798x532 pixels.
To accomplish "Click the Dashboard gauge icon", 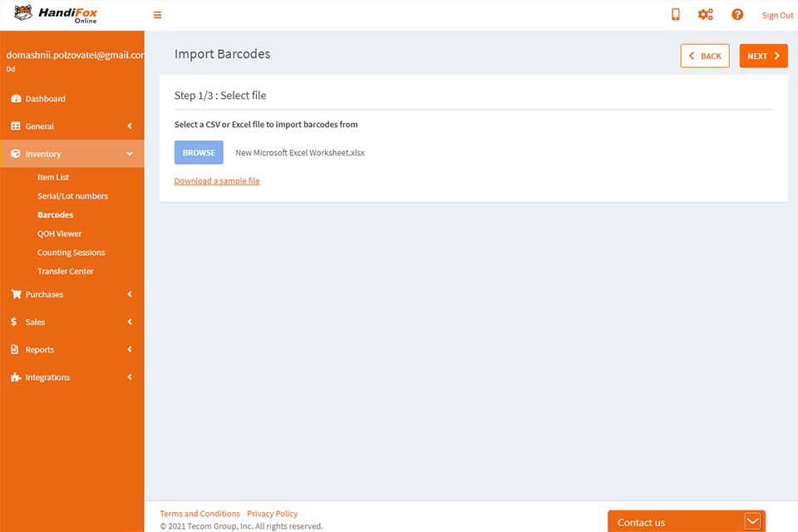I will [x=16, y=98].
